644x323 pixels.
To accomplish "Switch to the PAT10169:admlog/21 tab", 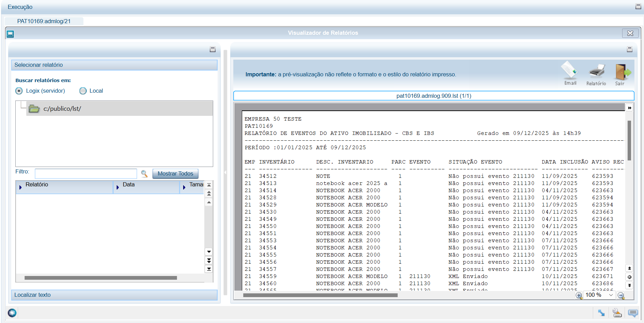I will click(44, 21).
